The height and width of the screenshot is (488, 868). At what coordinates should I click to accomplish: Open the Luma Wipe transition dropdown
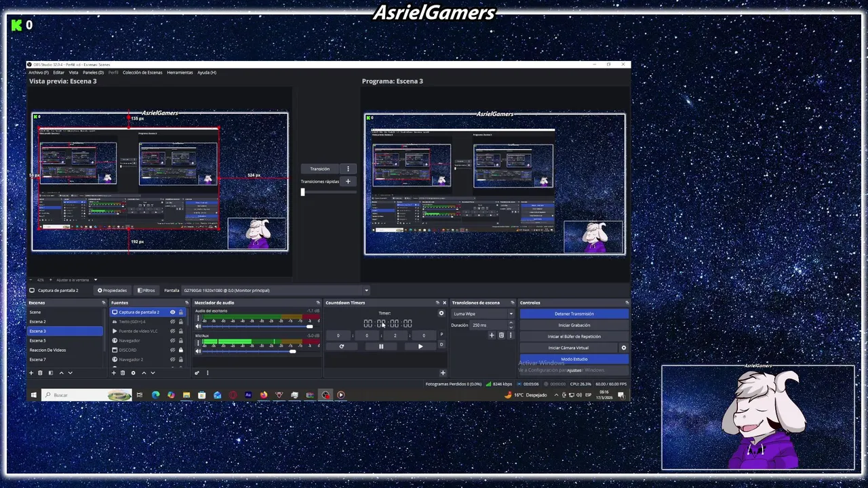483,314
